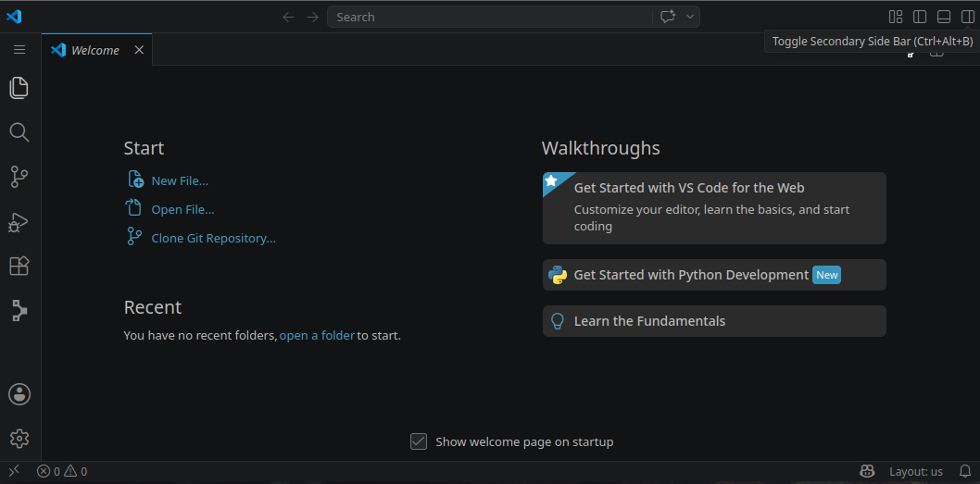
Task: Click the New badge on Python walkthrough
Action: pyautogui.click(x=826, y=275)
